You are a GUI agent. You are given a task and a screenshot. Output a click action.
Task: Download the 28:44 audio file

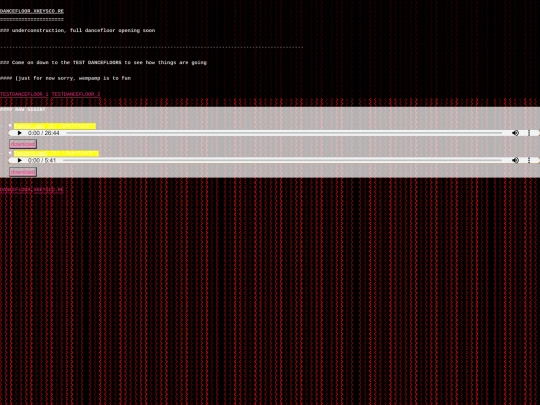point(23,144)
